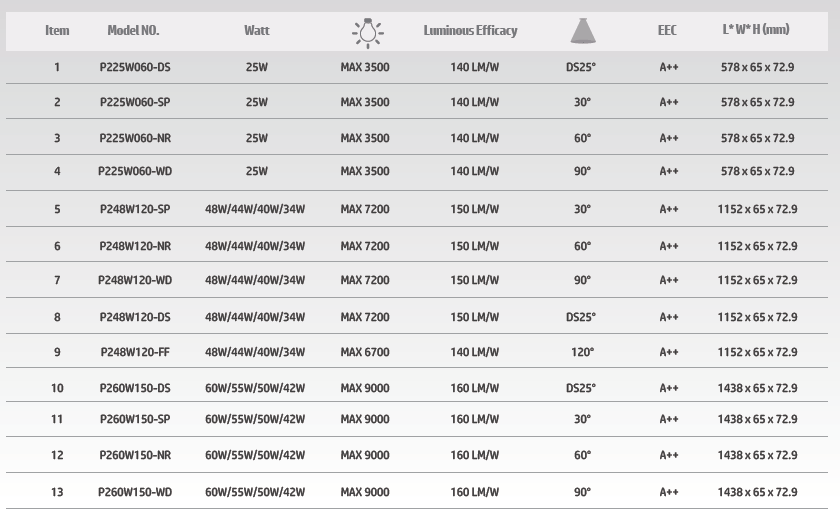Click the 120° beam angle cell
Image resolution: width=840 pixels, height=518 pixels.
pos(583,352)
